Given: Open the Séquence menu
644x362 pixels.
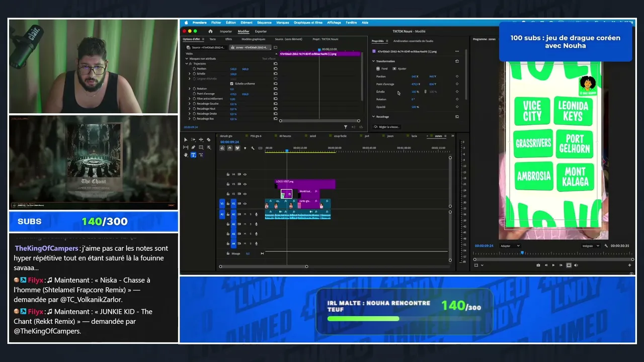Looking at the screenshot, I should coord(264,23).
